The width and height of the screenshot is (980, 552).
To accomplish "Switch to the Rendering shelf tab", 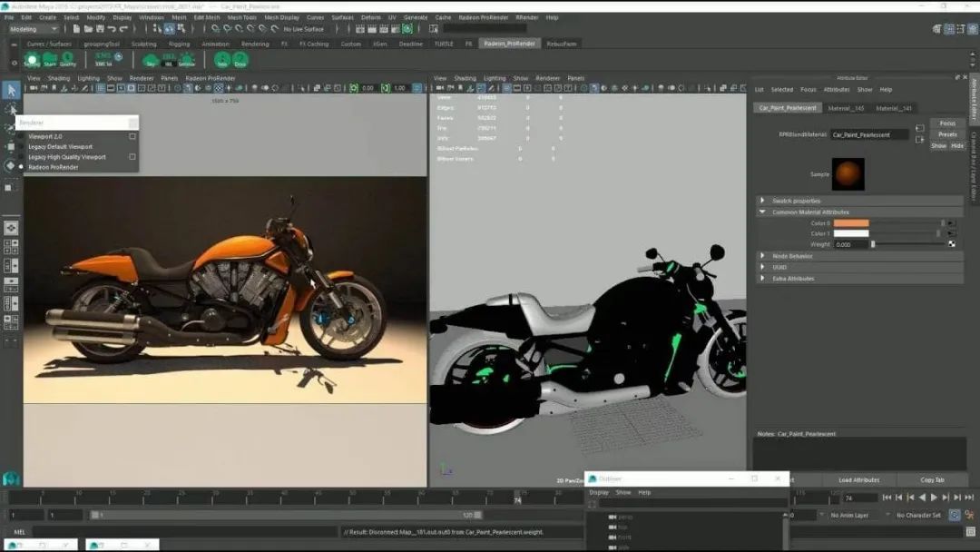I will tap(255, 44).
